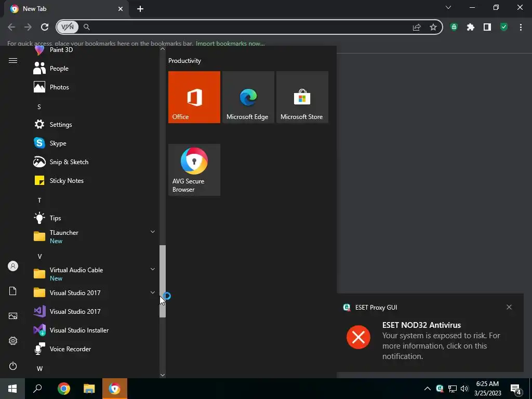Expand the Start menu hamburger
532x399 pixels.
tap(13, 61)
